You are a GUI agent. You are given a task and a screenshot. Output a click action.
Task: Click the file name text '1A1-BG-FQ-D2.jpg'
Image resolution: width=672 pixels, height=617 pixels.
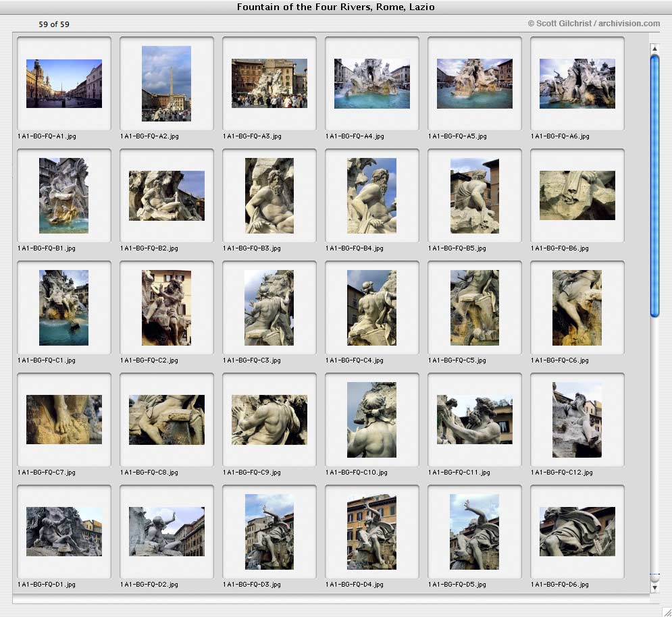[x=149, y=585]
